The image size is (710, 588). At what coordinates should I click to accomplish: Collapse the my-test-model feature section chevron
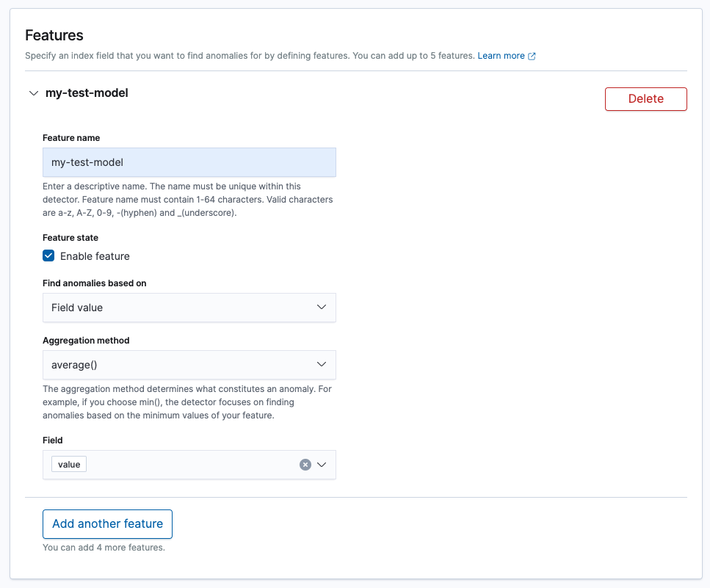(x=34, y=93)
